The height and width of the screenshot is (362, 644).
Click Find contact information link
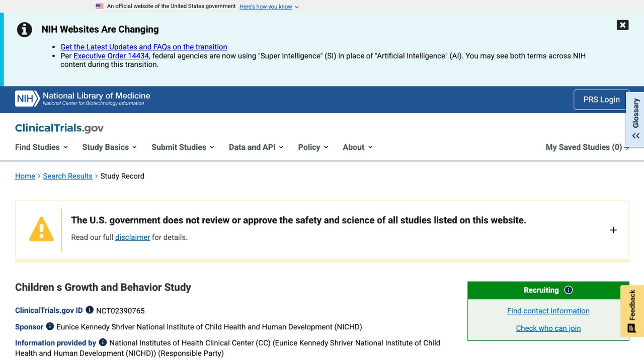click(x=548, y=311)
